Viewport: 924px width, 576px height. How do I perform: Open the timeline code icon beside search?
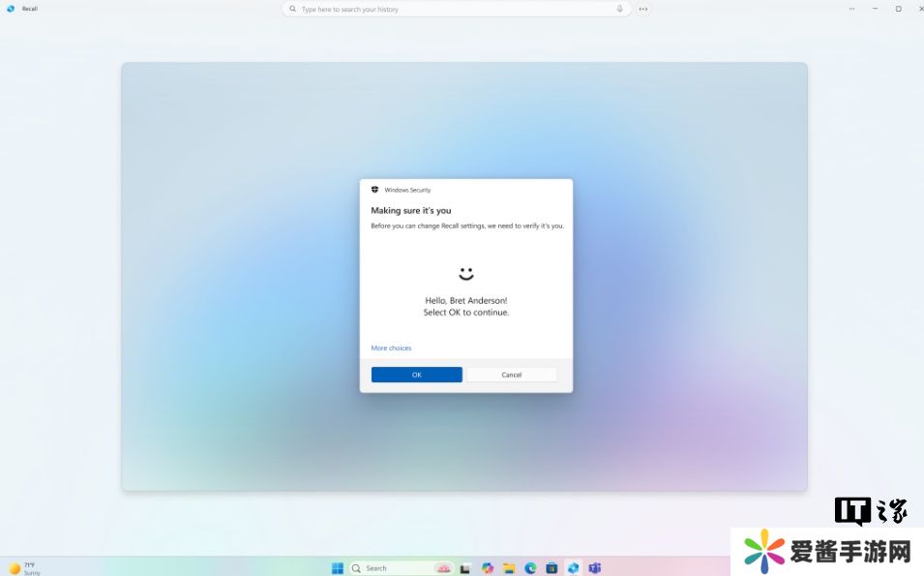point(643,9)
